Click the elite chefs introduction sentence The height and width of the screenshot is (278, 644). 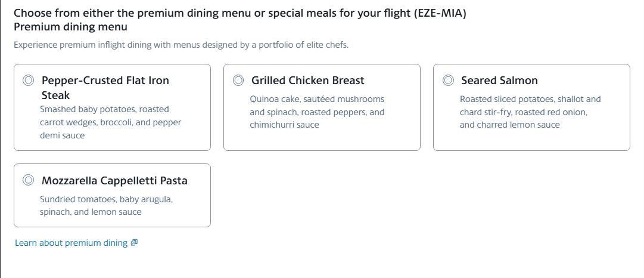coord(181,45)
